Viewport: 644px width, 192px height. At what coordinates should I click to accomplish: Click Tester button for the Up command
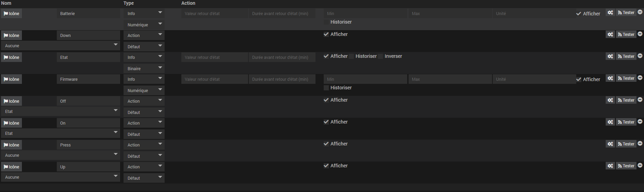(x=626, y=166)
